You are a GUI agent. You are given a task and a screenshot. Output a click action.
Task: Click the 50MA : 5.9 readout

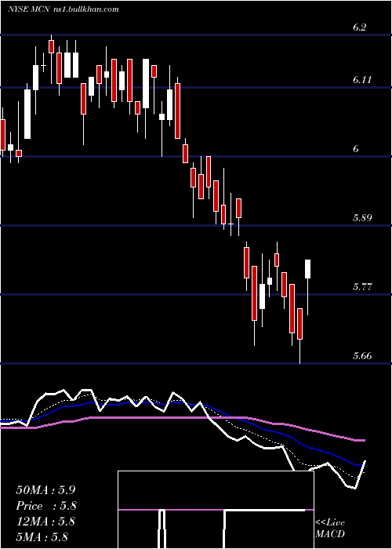pyautogui.click(x=45, y=490)
